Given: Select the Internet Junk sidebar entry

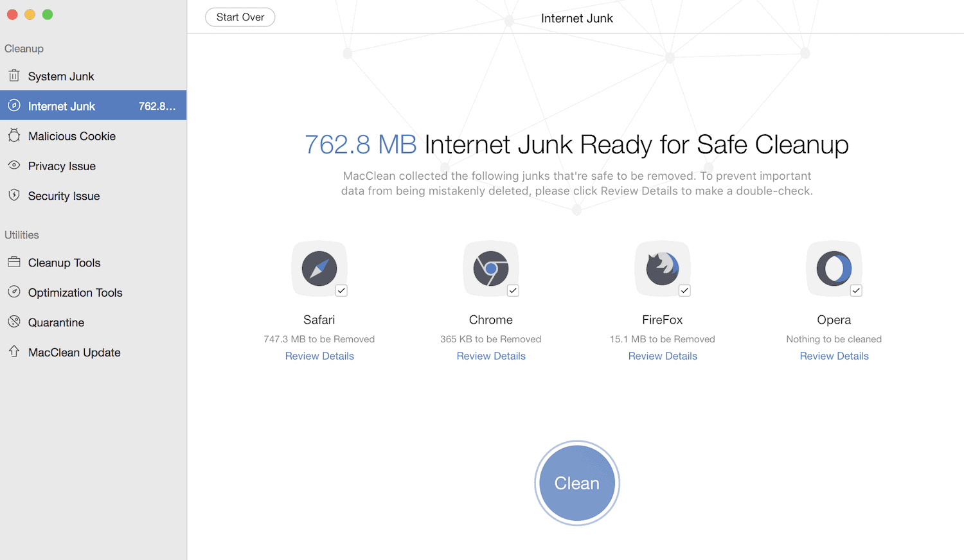Looking at the screenshot, I should (60, 105).
